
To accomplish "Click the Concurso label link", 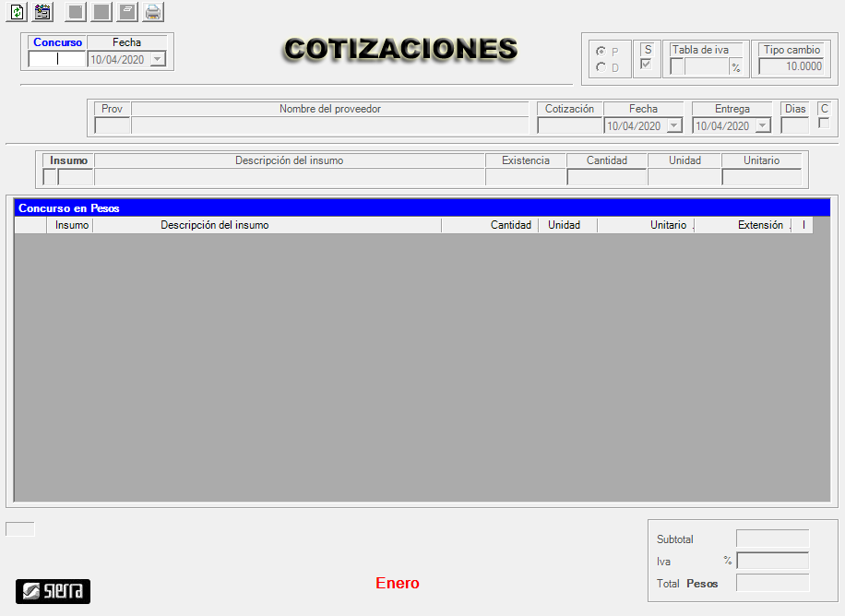I will [57, 42].
